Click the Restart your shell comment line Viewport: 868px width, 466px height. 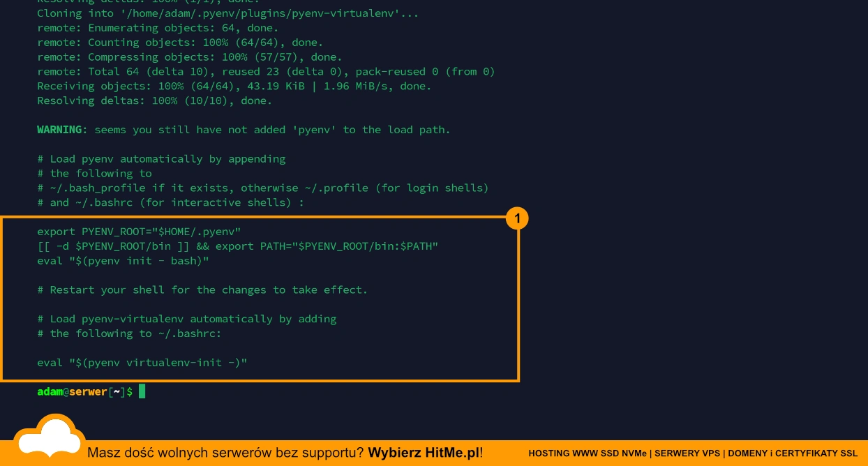tap(202, 290)
